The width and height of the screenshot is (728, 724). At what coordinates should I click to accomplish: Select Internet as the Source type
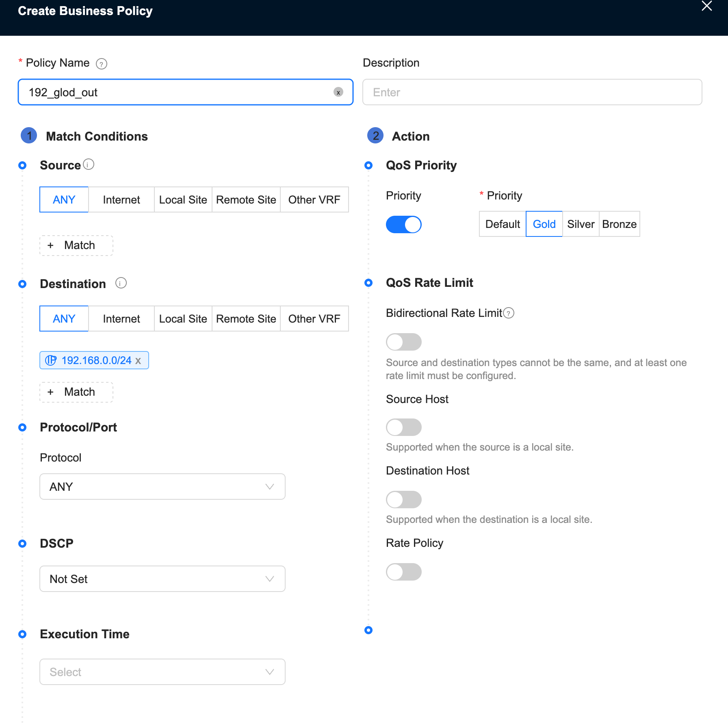(x=121, y=199)
